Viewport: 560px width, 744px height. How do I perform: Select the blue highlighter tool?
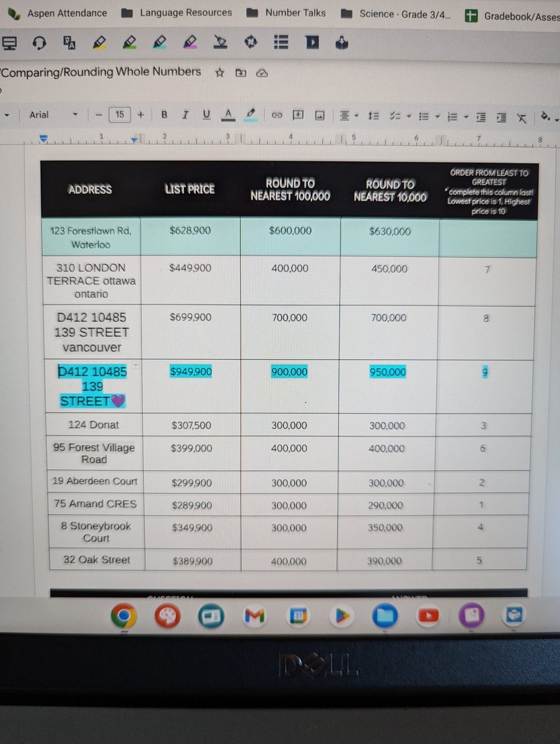click(159, 42)
